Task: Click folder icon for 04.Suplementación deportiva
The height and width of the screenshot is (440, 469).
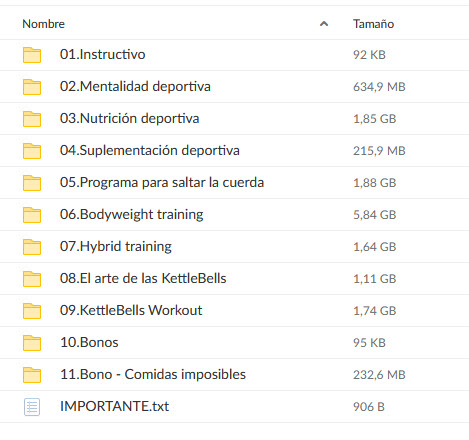Action: click(x=32, y=151)
